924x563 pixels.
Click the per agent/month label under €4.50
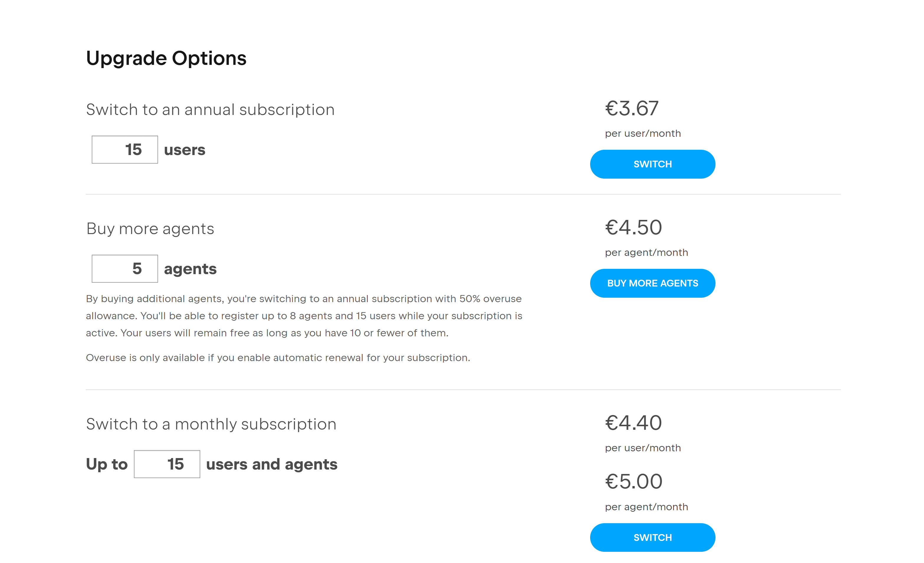coord(646,252)
